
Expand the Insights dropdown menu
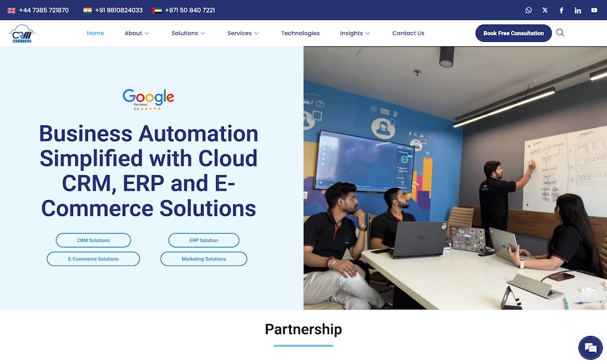[355, 33]
